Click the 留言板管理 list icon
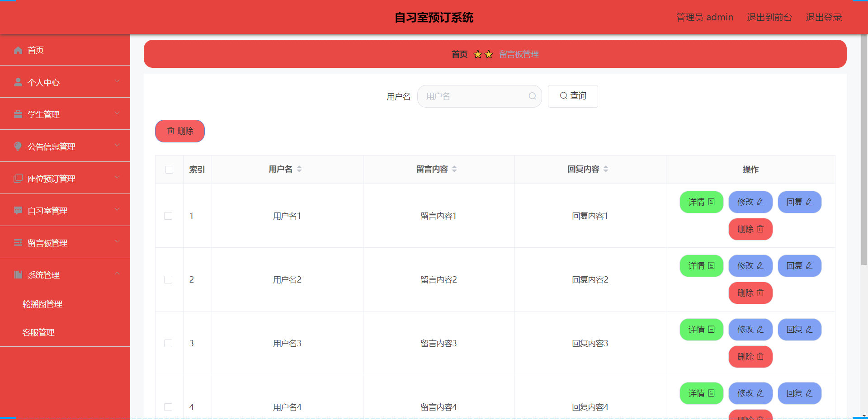This screenshot has width=868, height=420. [18, 242]
